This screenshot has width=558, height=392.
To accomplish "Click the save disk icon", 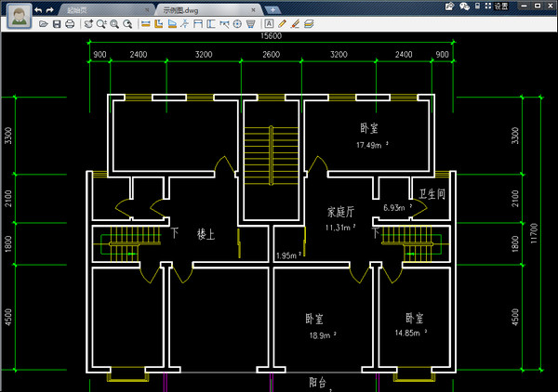I will 57,23.
